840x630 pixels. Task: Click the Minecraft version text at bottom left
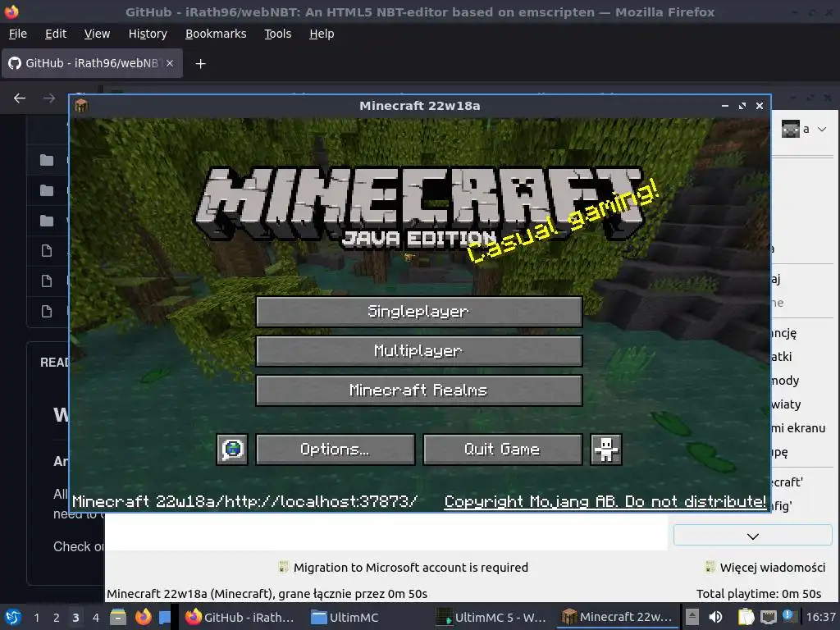(244, 502)
